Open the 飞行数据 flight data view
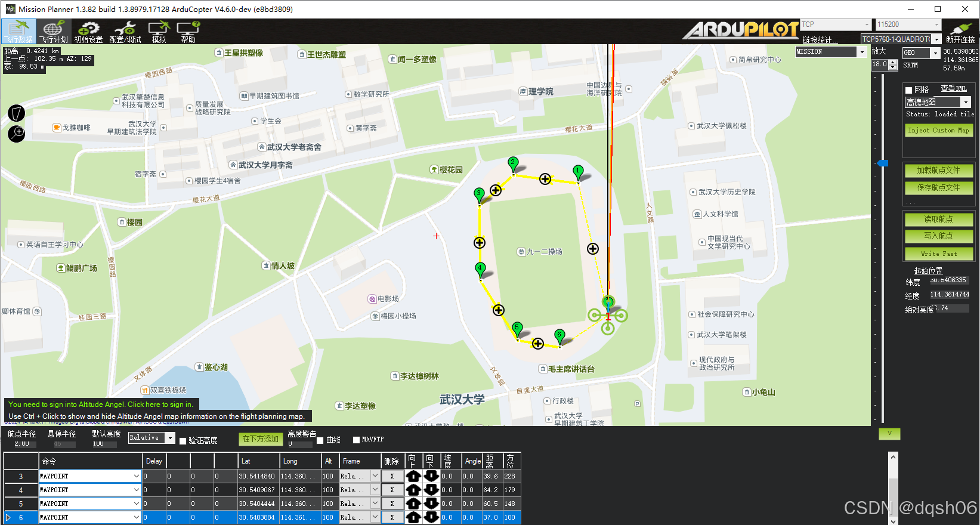Image resolution: width=980 pixels, height=525 pixels. pos(18,31)
